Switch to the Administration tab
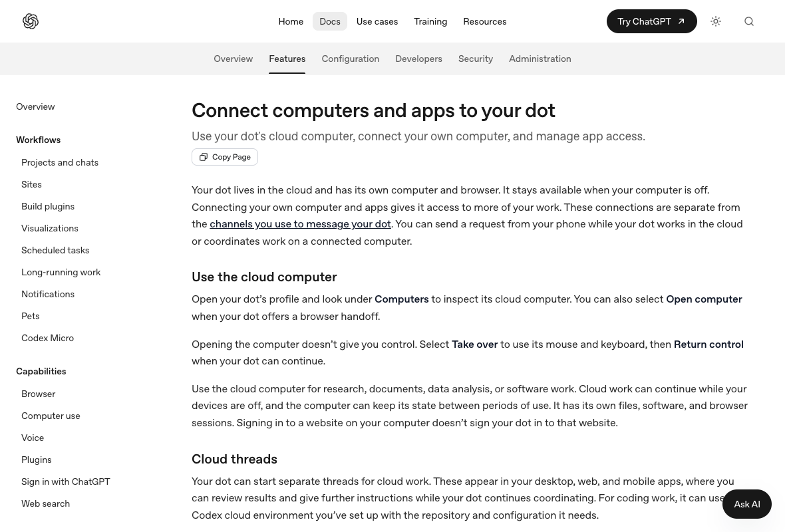Image resolution: width=785 pixels, height=532 pixels. [540, 59]
